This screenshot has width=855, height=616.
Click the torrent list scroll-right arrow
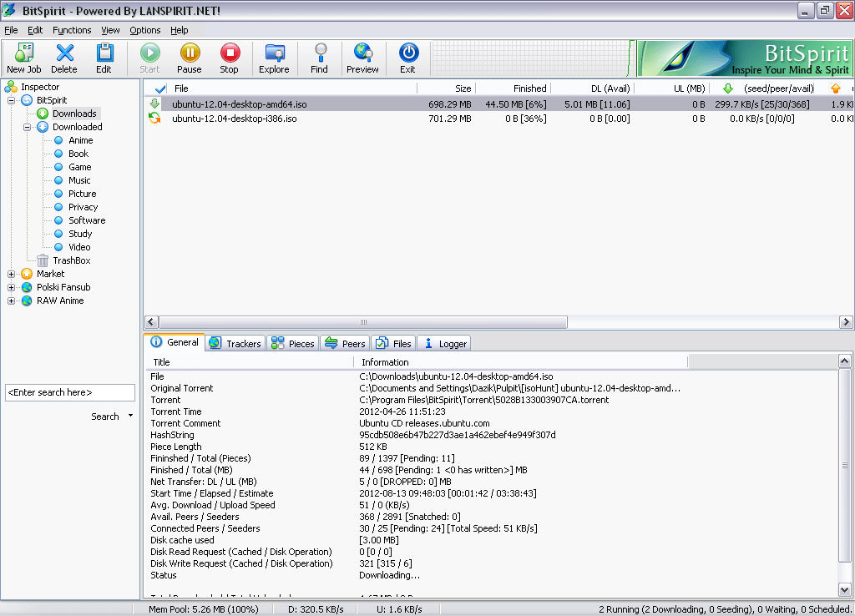(846, 322)
